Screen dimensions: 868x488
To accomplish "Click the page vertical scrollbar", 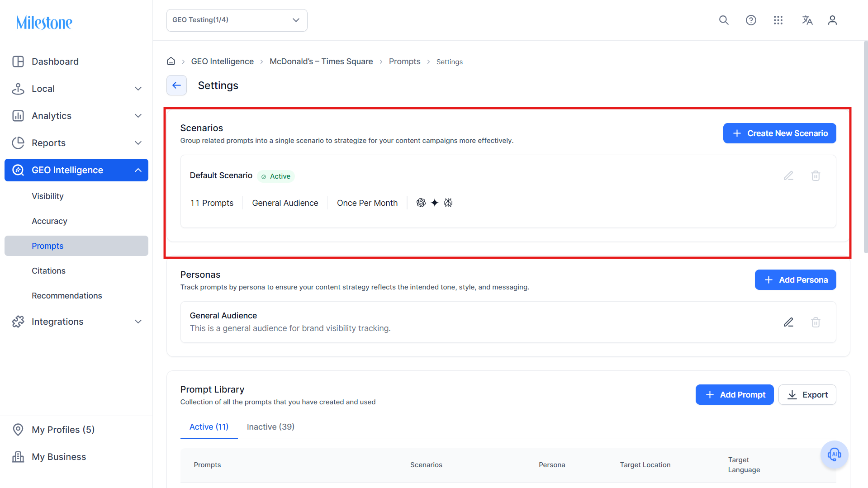I will pyautogui.click(x=866, y=147).
